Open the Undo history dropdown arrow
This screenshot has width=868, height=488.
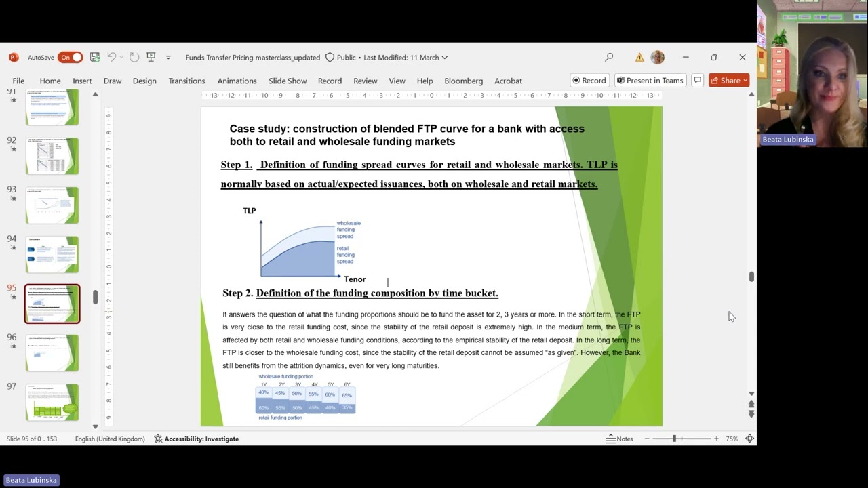point(121,58)
